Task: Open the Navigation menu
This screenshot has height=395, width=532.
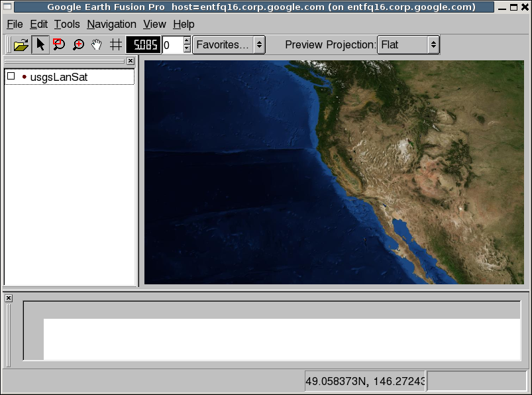Action: click(111, 24)
